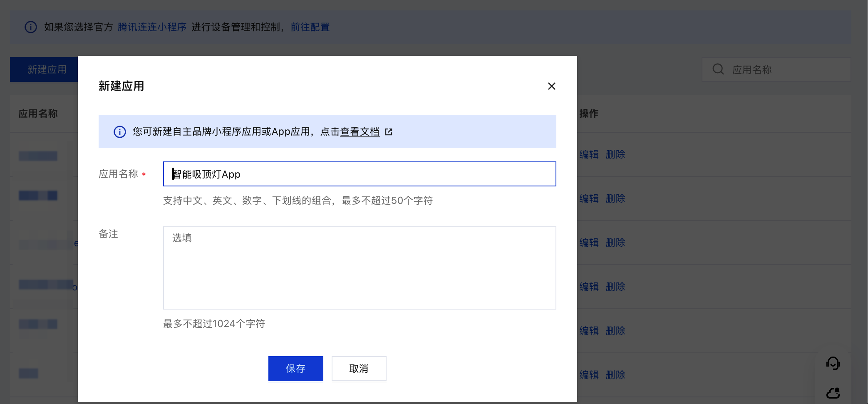Click the 应用名称 table column header
868x404 pixels.
38,114
